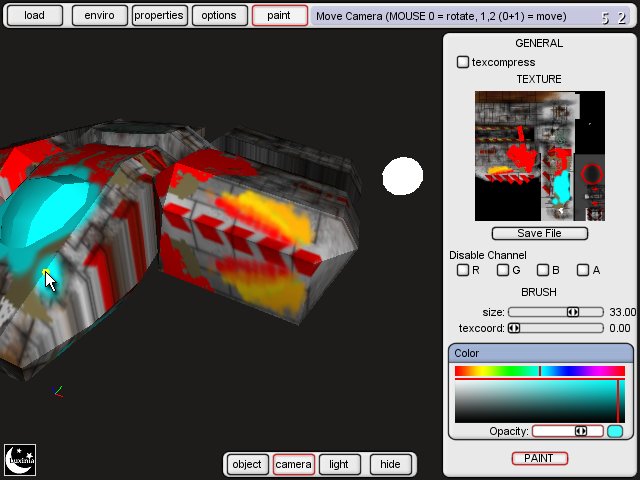Open the properties panel button
This screenshot has height=480, width=640.
[159, 15]
